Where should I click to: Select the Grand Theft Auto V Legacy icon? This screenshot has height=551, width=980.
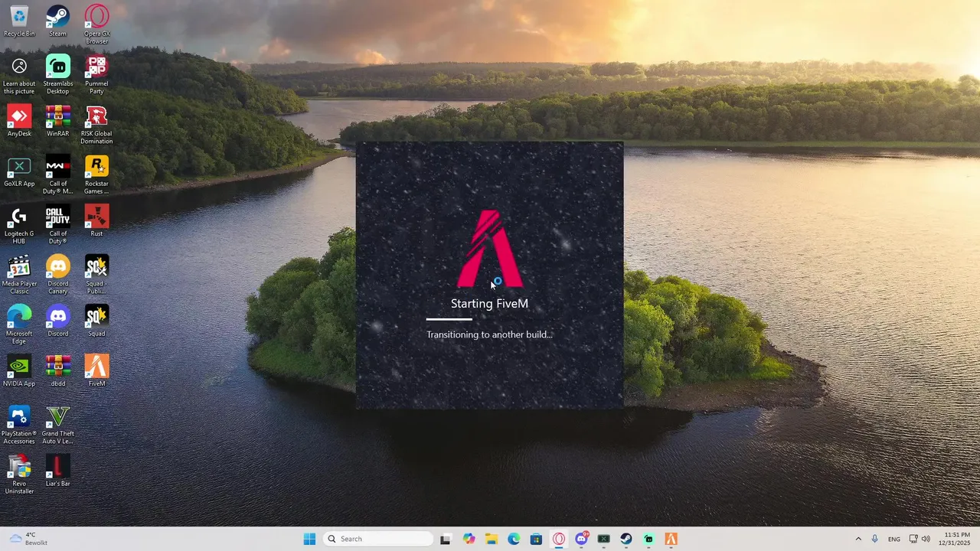pos(57,425)
